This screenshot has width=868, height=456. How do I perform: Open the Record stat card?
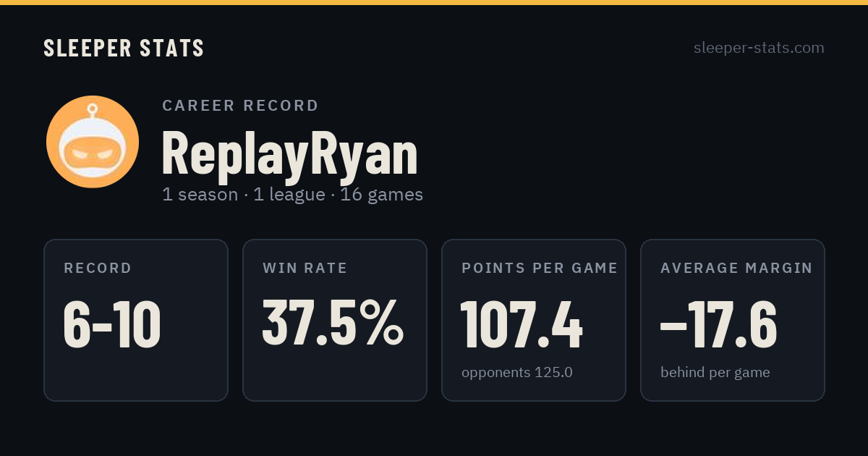[x=136, y=320]
